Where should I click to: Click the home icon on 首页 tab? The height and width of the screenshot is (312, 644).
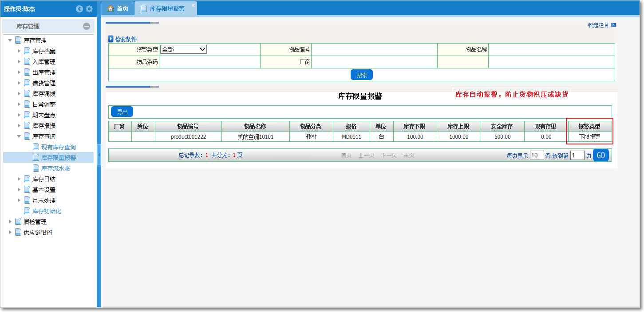tap(111, 8)
